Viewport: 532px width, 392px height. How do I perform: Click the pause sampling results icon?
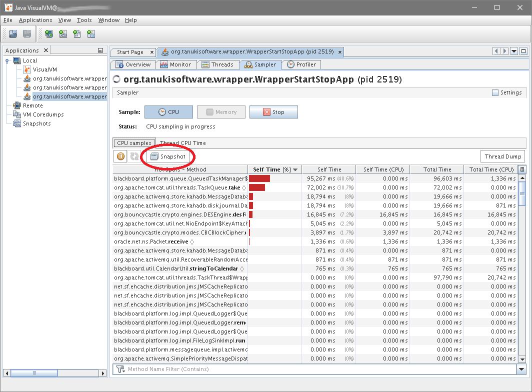pos(121,156)
